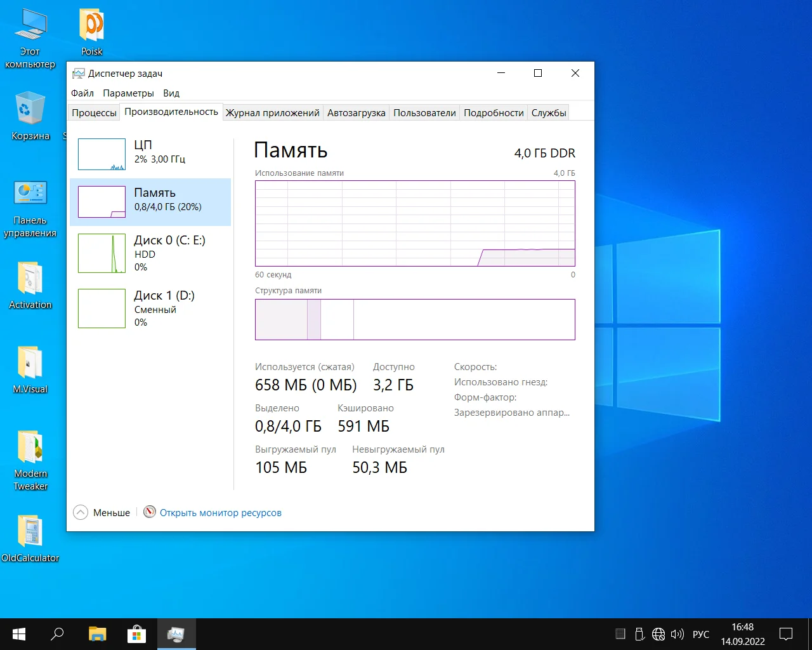Open the Параметры menu
Image resolution: width=812 pixels, height=650 pixels.
(x=128, y=93)
